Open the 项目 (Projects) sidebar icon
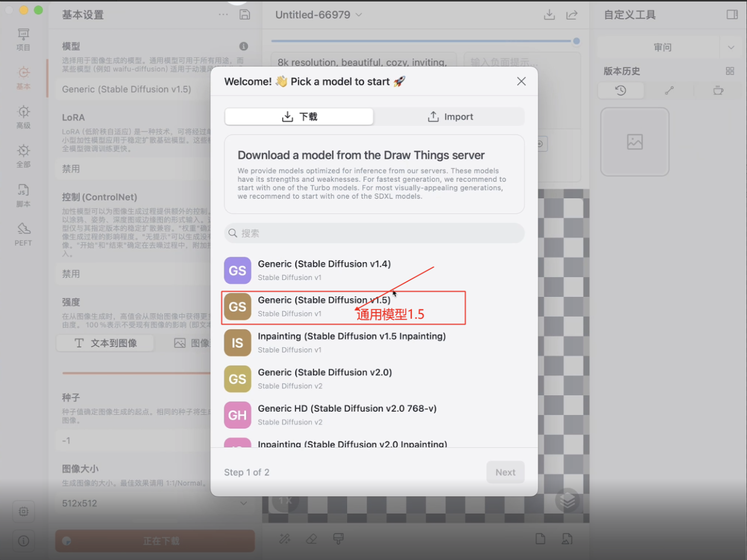747x560 pixels. pyautogui.click(x=23, y=39)
